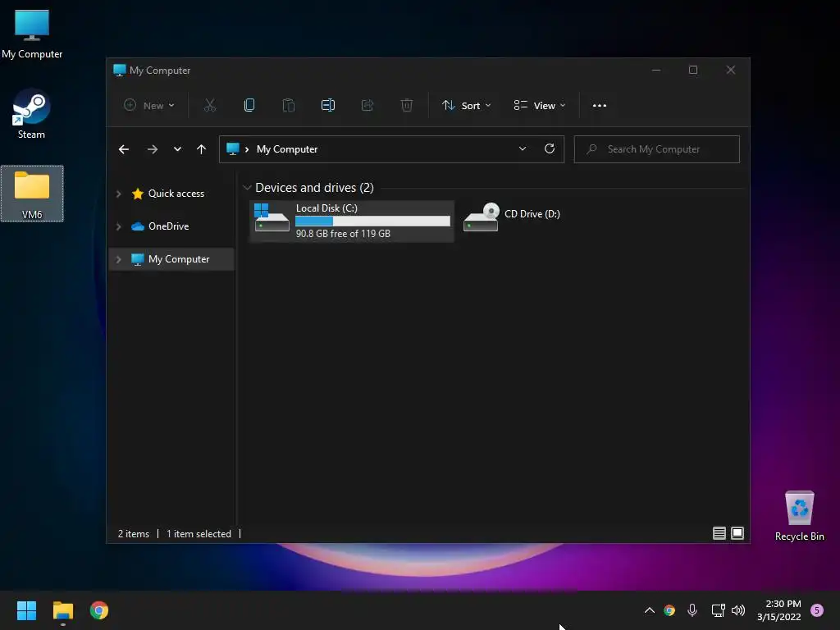Click the Share icon in toolbar
Viewport: 840px width, 630px height.
pos(367,106)
